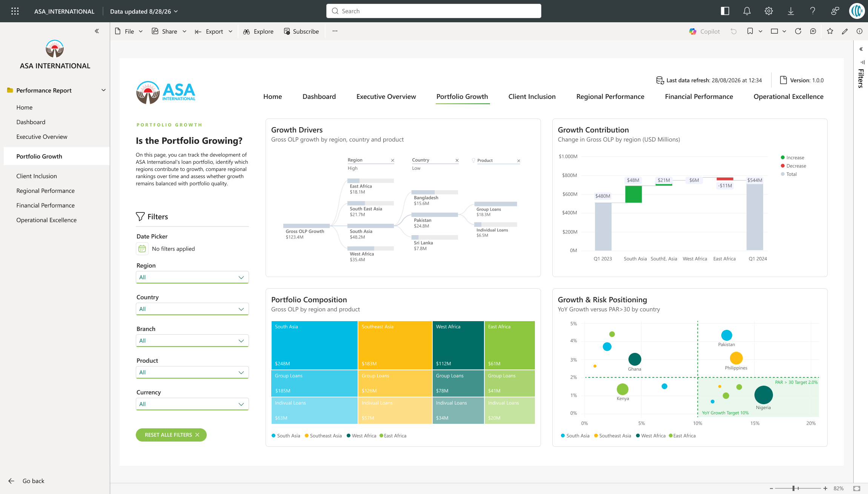Add report to favorites with star icon
The height and width of the screenshot is (494, 868).
click(830, 31)
